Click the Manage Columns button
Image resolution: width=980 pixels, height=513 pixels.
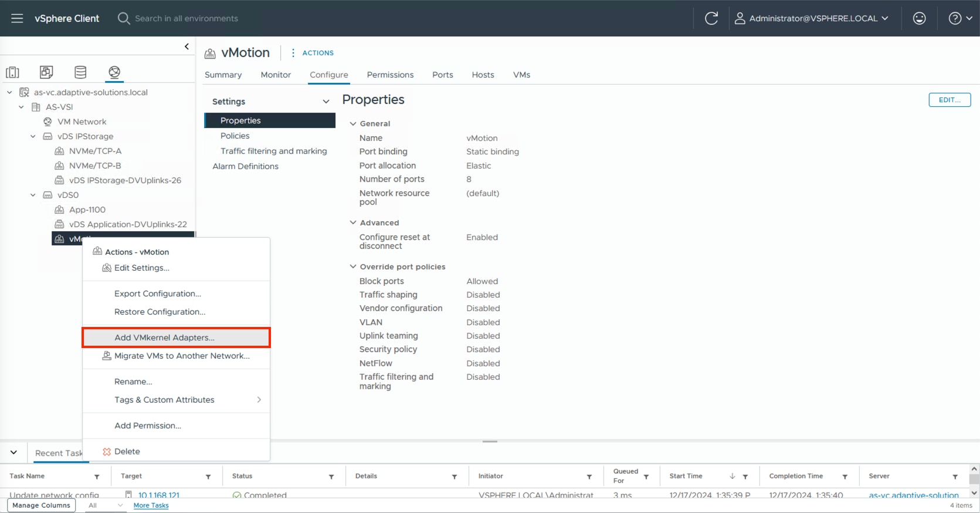pyautogui.click(x=41, y=505)
